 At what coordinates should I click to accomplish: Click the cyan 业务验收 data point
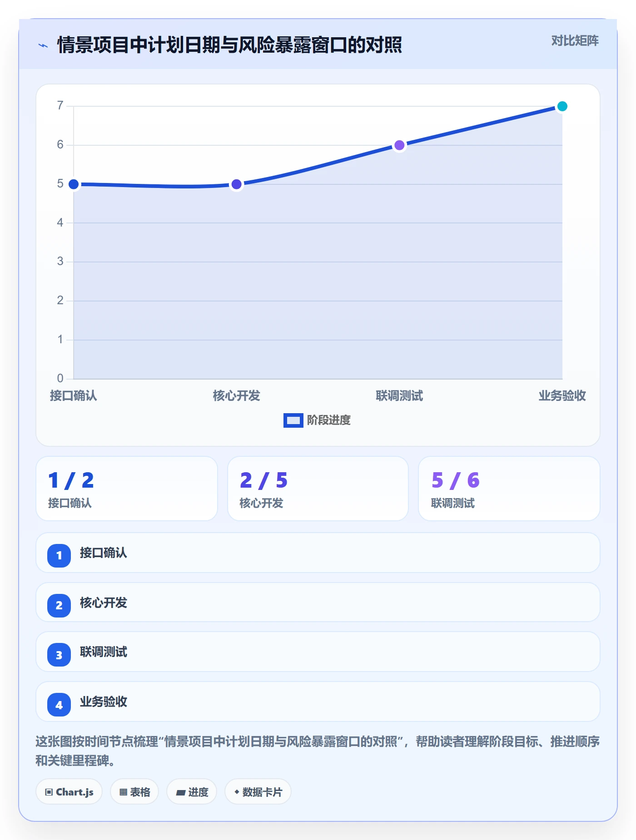click(x=562, y=106)
